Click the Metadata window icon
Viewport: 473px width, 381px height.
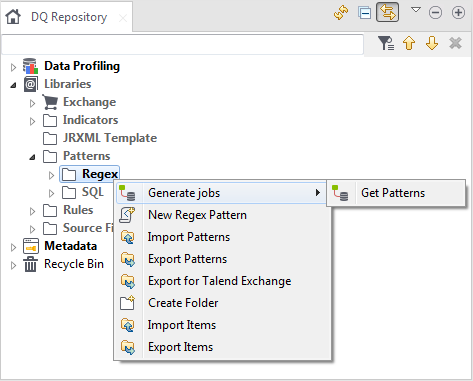tap(31, 246)
